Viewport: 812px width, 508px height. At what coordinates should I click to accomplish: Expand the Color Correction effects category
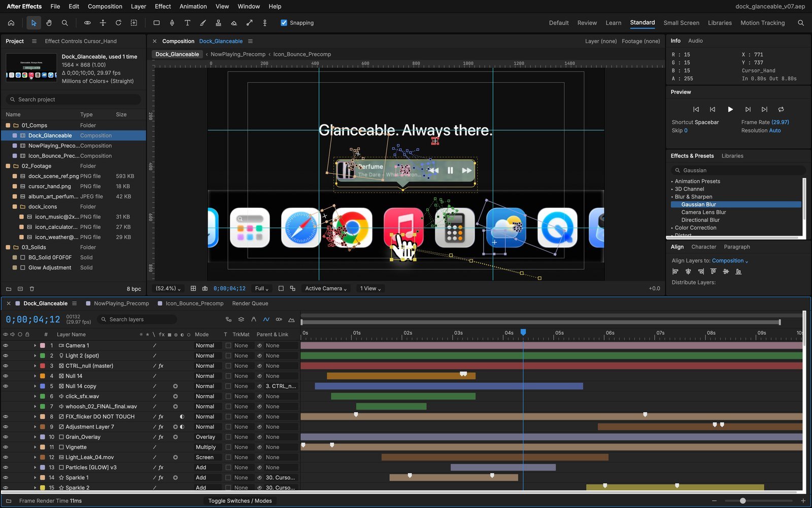[x=672, y=228]
